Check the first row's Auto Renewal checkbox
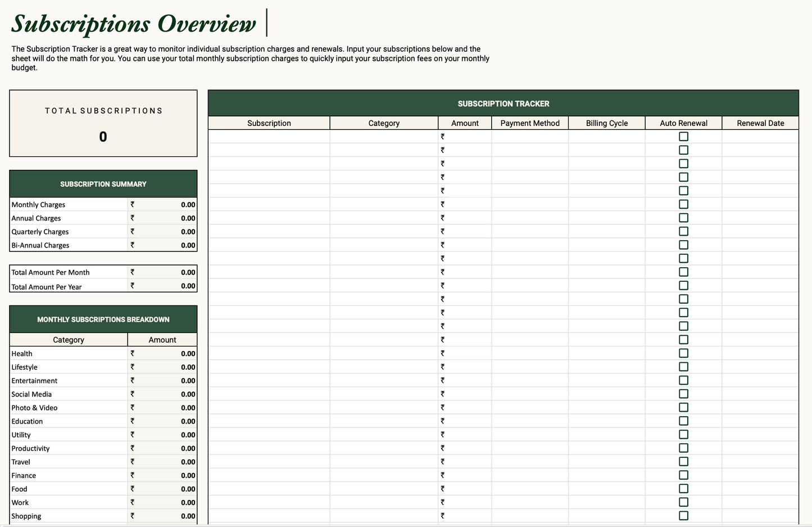This screenshot has height=527, width=812. 683,137
